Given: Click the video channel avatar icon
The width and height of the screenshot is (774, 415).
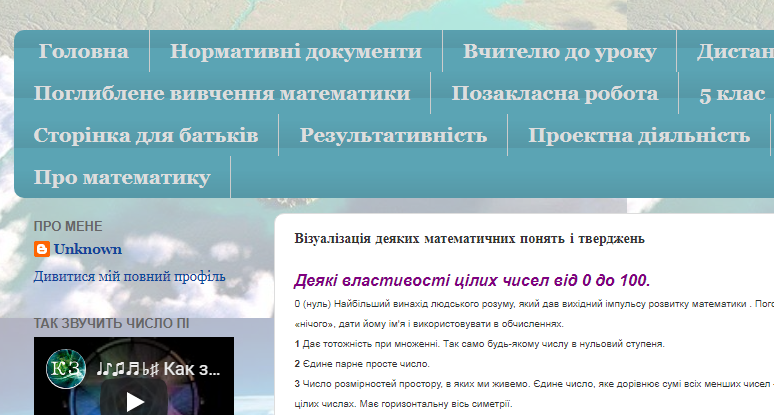Looking at the screenshot, I should pyautogui.click(x=66, y=369).
